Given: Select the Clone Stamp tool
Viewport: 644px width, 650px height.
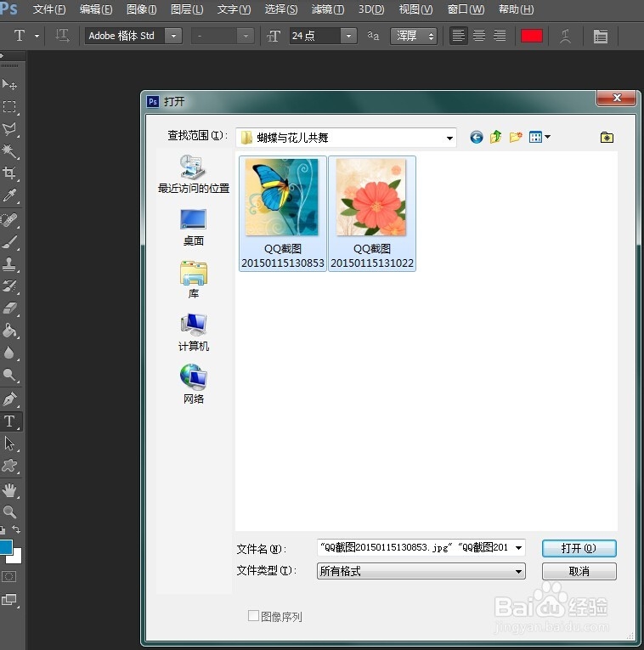Looking at the screenshot, I should [x=9, y=264].
